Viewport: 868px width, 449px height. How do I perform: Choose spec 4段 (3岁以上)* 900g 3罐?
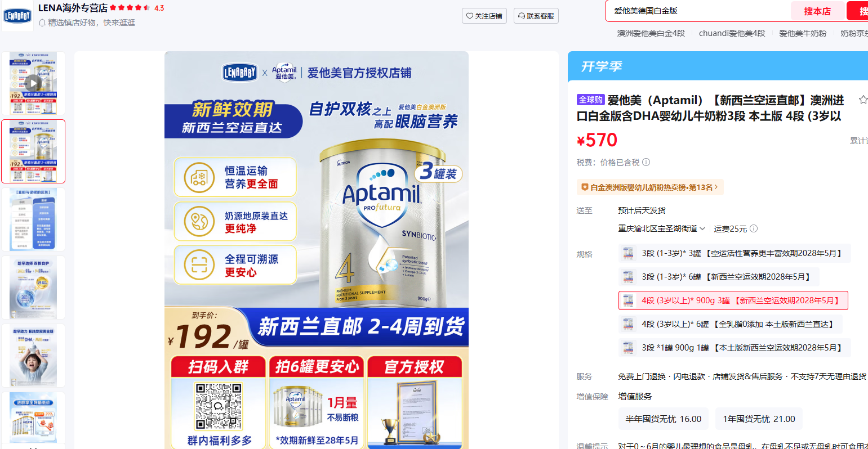(x=733, y=300)
